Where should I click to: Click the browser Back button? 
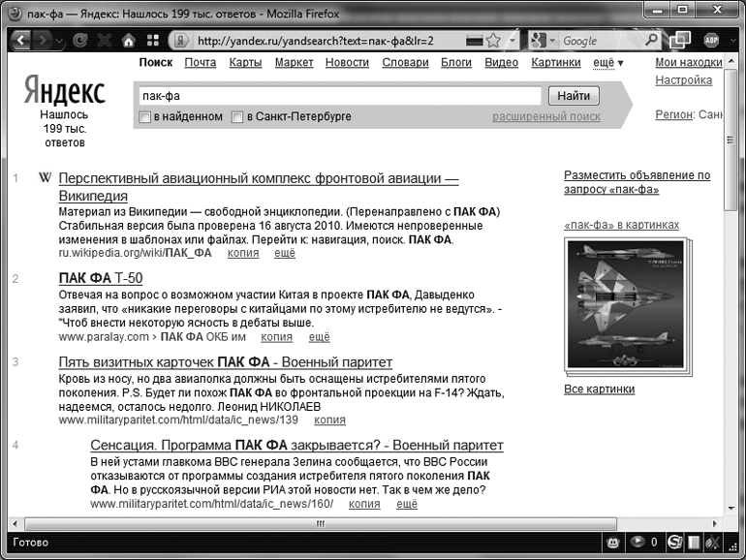click(21, 41)
